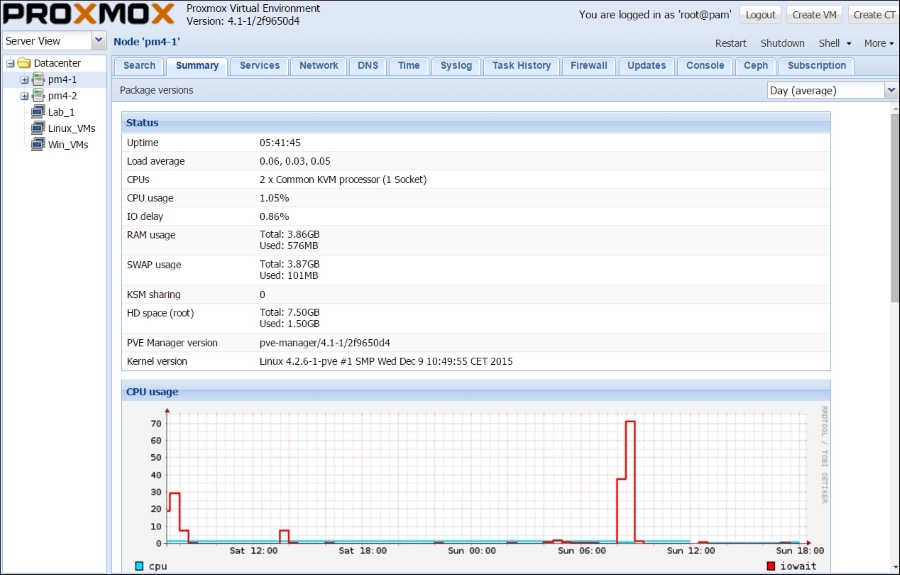Screen dimensions: 900x575
Task: Open the Console tab
Action: tap(705, 66)
